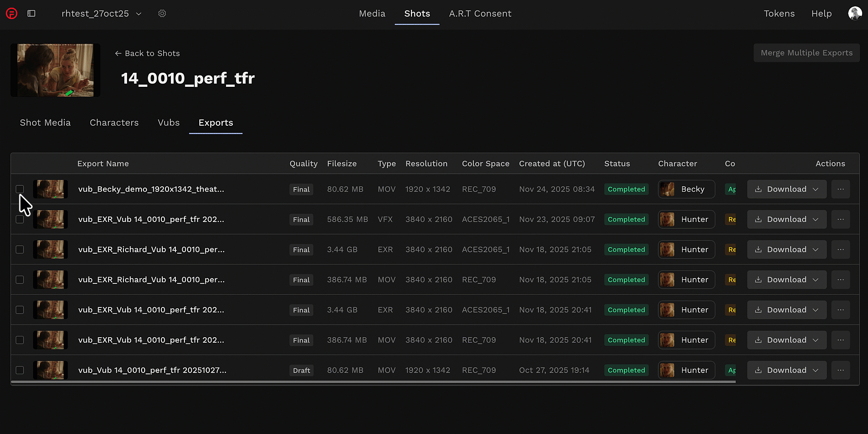
Task: Click Becky character avatar chip
Action: [x=686, y=189]
